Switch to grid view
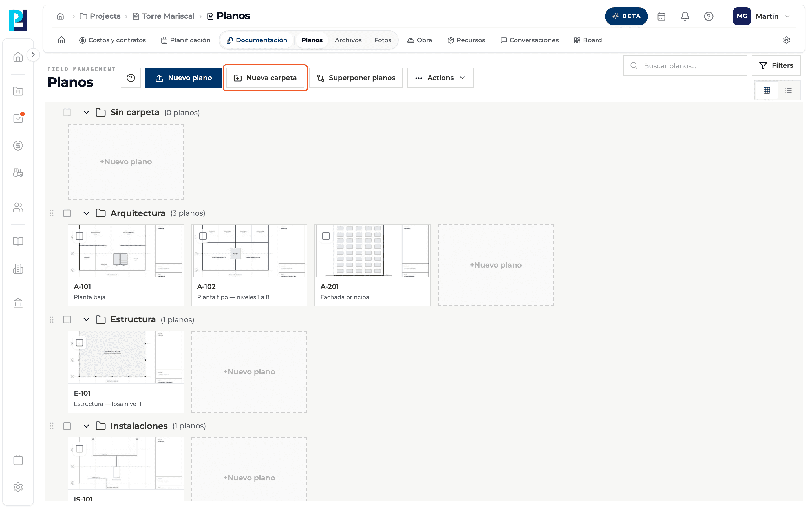The width and height of the screenshot is (812, 508). (766, 90)
